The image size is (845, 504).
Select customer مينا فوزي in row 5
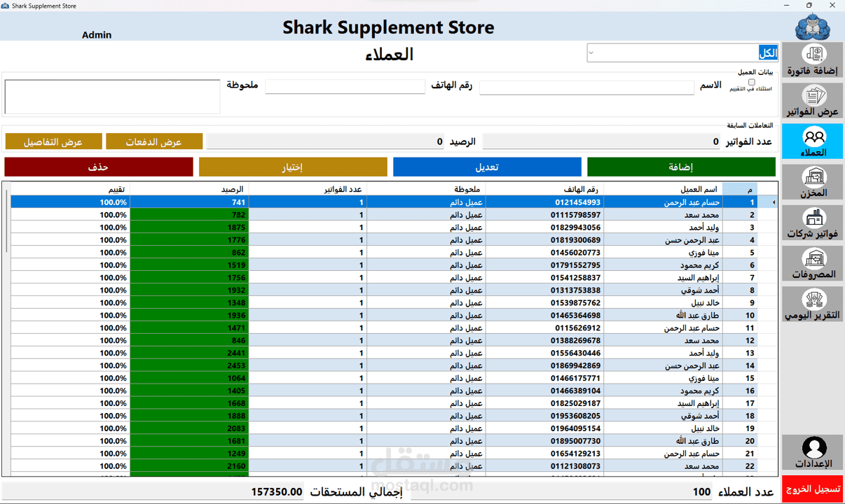[x=663, y=253]
